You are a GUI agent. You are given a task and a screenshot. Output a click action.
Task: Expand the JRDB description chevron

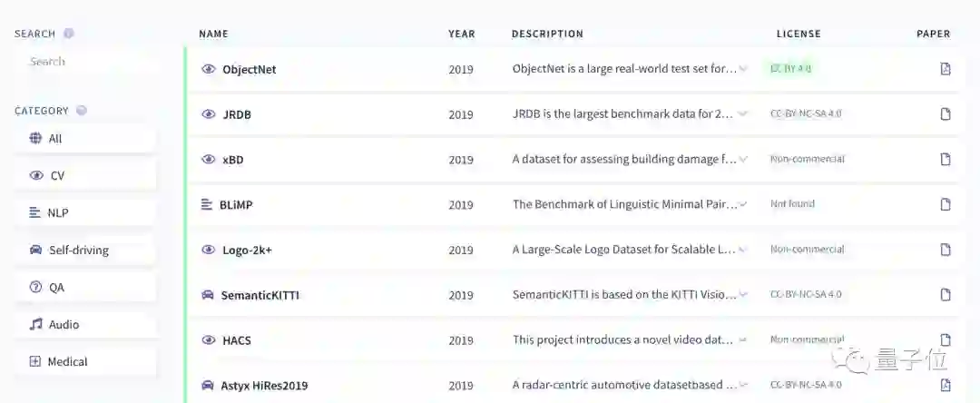pyautogui.click(x=743, y=114)
